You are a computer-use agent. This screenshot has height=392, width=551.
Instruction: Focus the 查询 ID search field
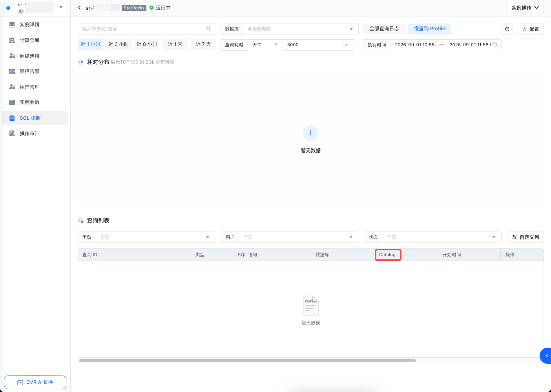147,29
